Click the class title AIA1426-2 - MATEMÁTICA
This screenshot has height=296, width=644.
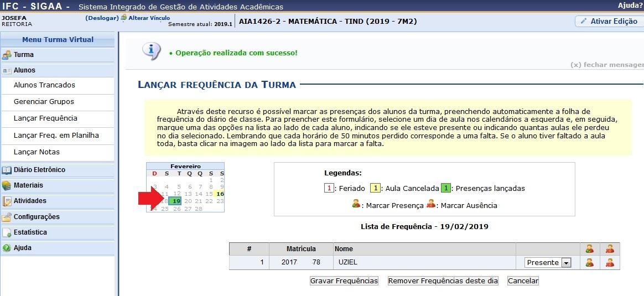(328, 22)
